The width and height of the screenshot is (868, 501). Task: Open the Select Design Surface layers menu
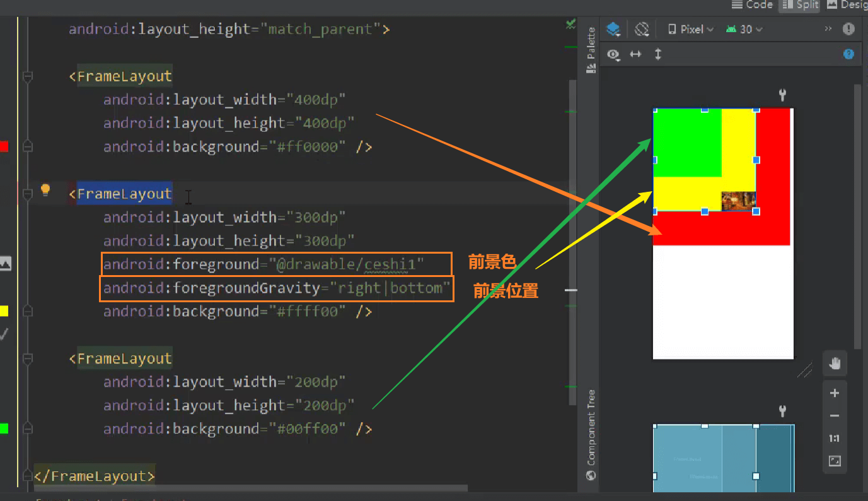click(x=613, y=29)
